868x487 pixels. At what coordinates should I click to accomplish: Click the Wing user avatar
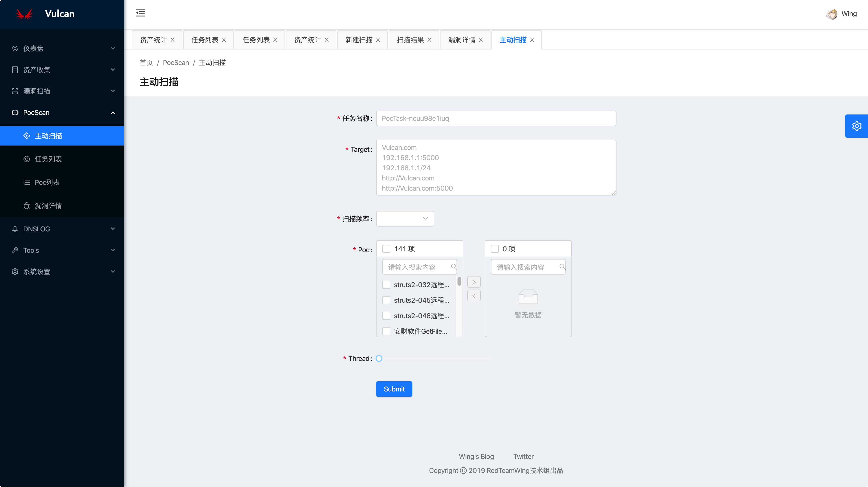point(832,14)
